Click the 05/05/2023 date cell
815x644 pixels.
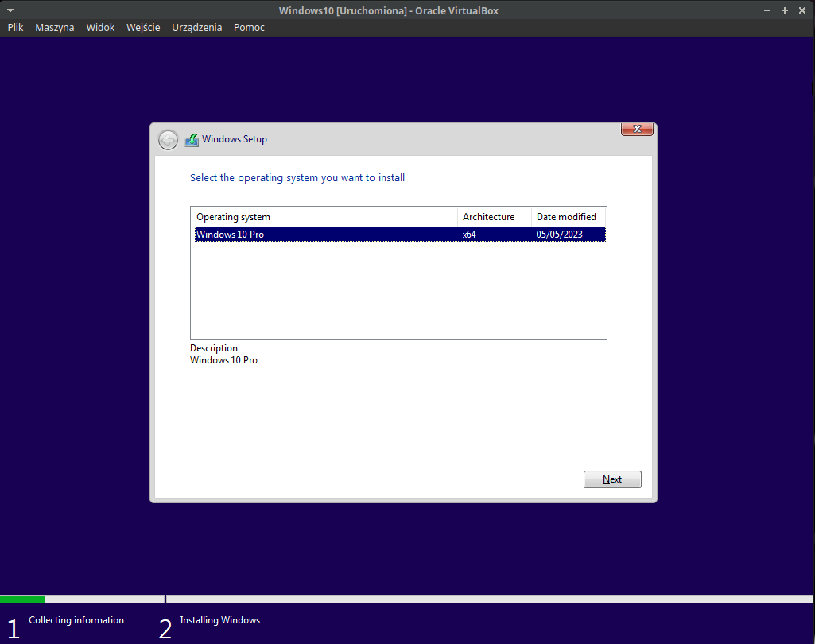click(559, 235)
